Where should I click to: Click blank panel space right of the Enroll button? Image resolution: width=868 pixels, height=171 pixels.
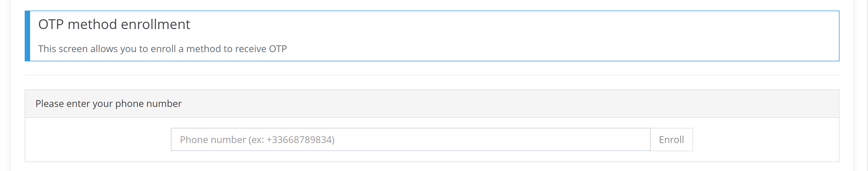[765, 140]
